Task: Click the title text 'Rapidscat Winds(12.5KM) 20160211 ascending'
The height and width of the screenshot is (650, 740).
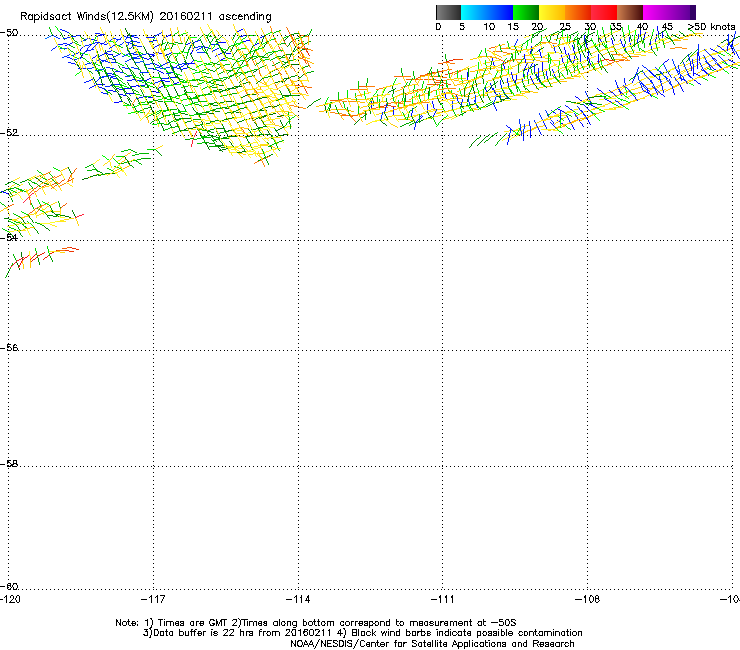Action: click(x=146, y=17)
